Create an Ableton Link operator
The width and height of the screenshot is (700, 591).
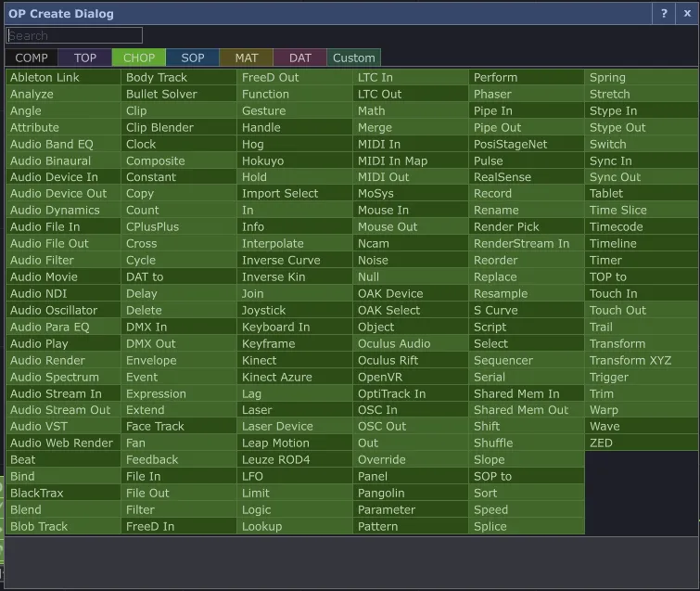(x=63, y=77)
